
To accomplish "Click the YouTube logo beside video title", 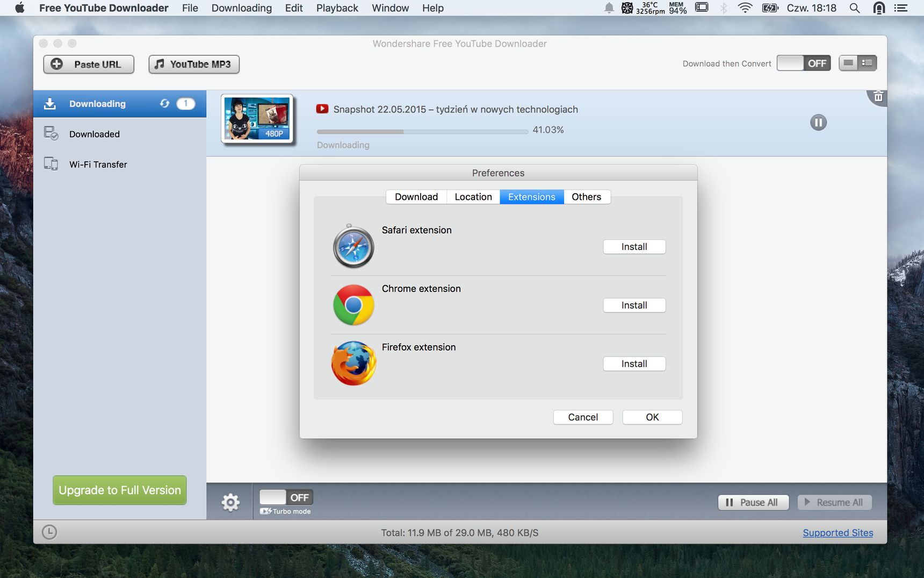I will tap(322, 109).
